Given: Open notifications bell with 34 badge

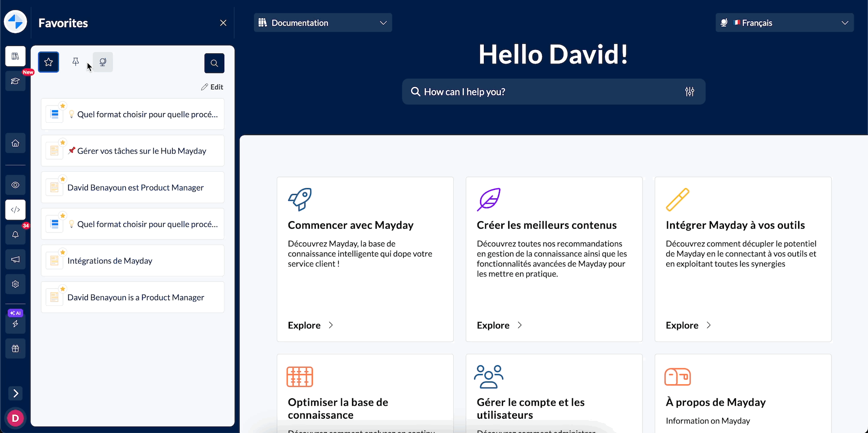Looking at the screenshot, I should [x=15, y=235].
